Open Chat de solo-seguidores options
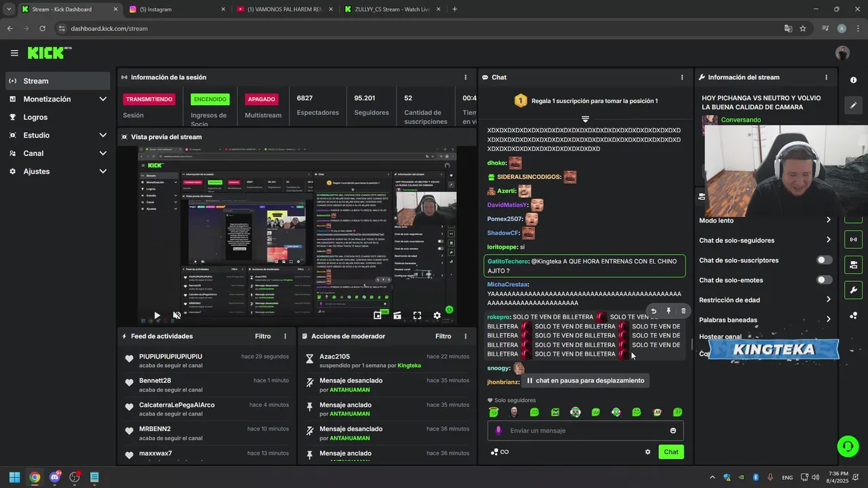Viewport: 868px width, 488px height. [765, 240]
